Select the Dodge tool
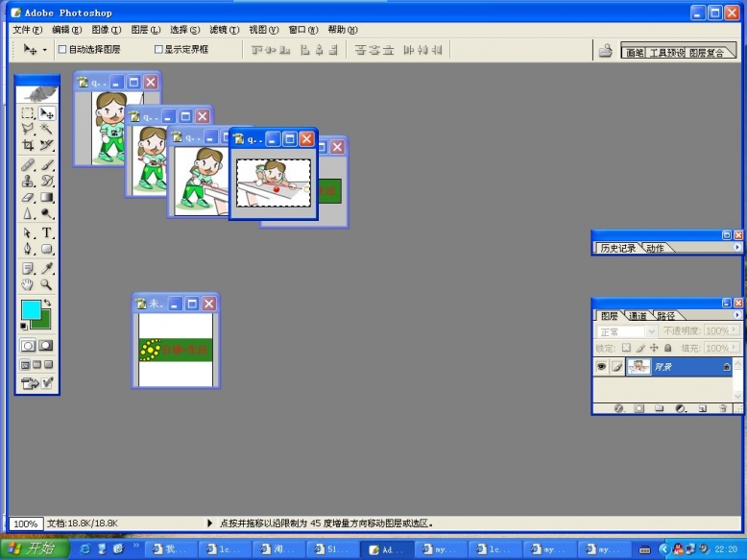This screenshot has height=560, width=747. pyautogui.click(x=46, y=213)
